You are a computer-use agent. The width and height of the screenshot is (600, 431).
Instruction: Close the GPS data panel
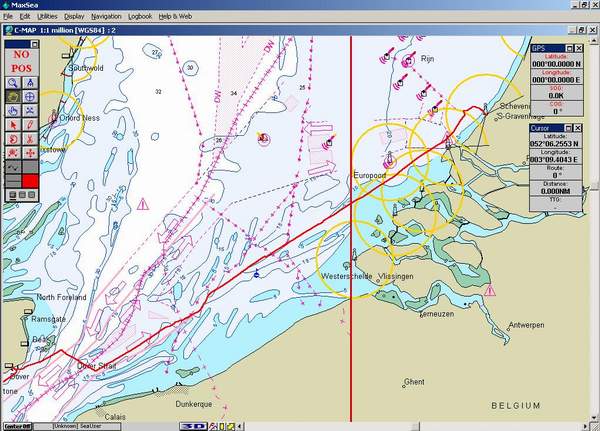point(579,49)
